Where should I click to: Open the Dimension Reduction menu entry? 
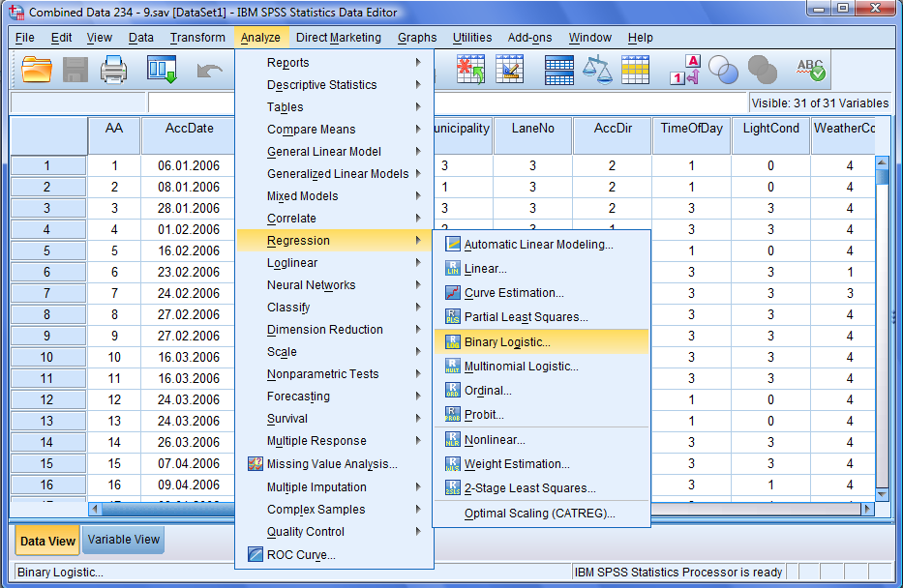335,329
